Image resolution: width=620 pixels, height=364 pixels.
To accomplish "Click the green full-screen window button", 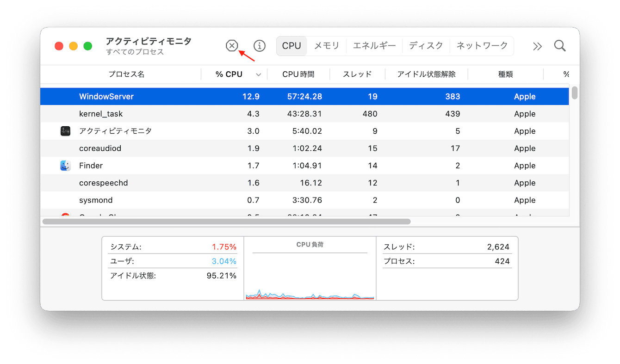I will click(x=88, y=46).
